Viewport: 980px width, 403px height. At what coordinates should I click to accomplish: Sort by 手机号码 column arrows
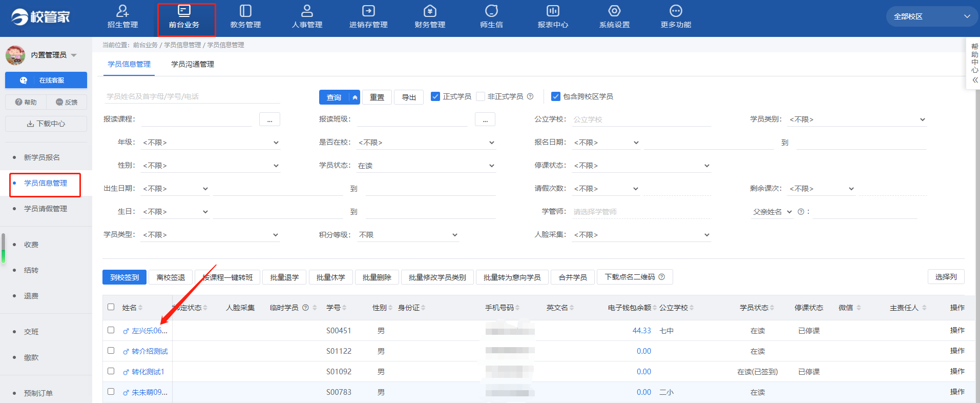tap(517, 308)
